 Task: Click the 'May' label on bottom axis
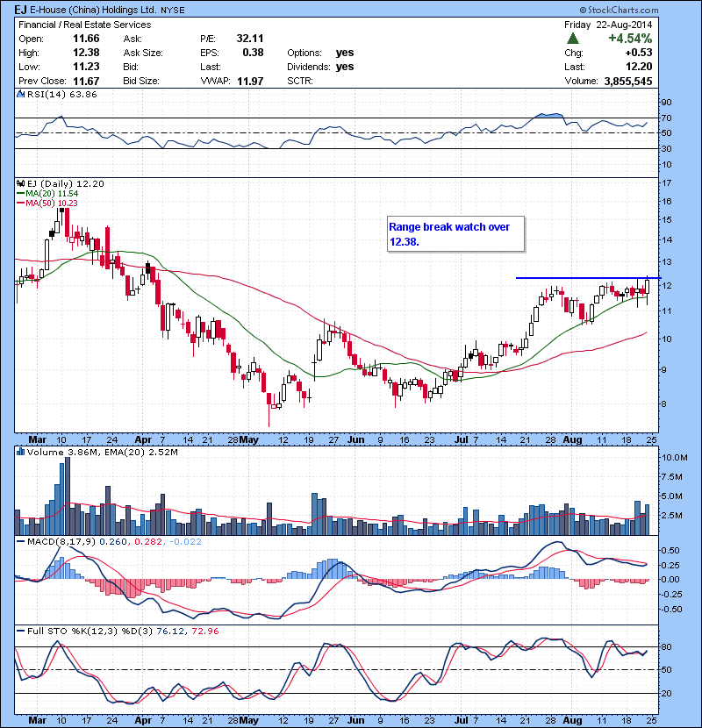coord(249,720)
